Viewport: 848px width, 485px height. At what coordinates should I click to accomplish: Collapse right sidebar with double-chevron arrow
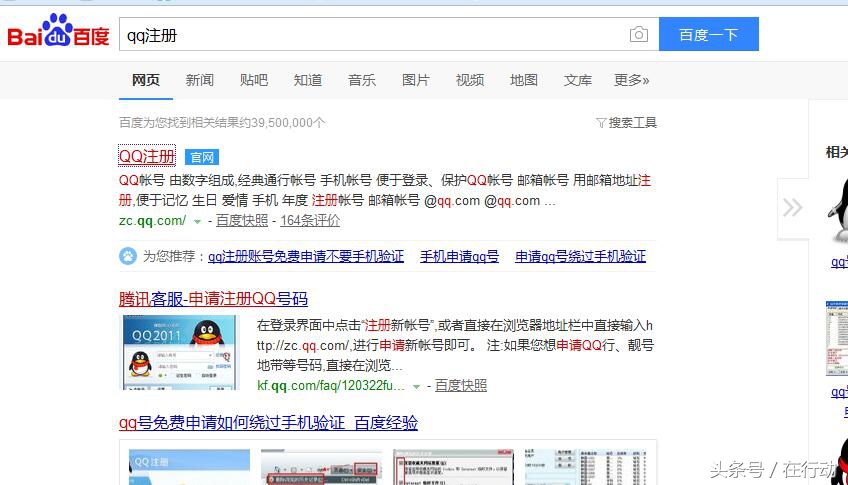(792, 208)
